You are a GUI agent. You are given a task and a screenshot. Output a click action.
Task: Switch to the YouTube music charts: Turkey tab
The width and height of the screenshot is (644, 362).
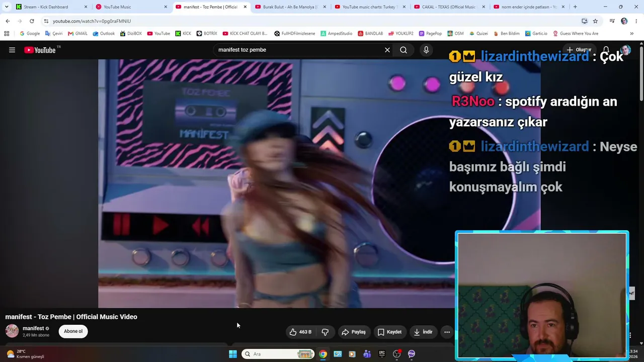coord(370,7)
